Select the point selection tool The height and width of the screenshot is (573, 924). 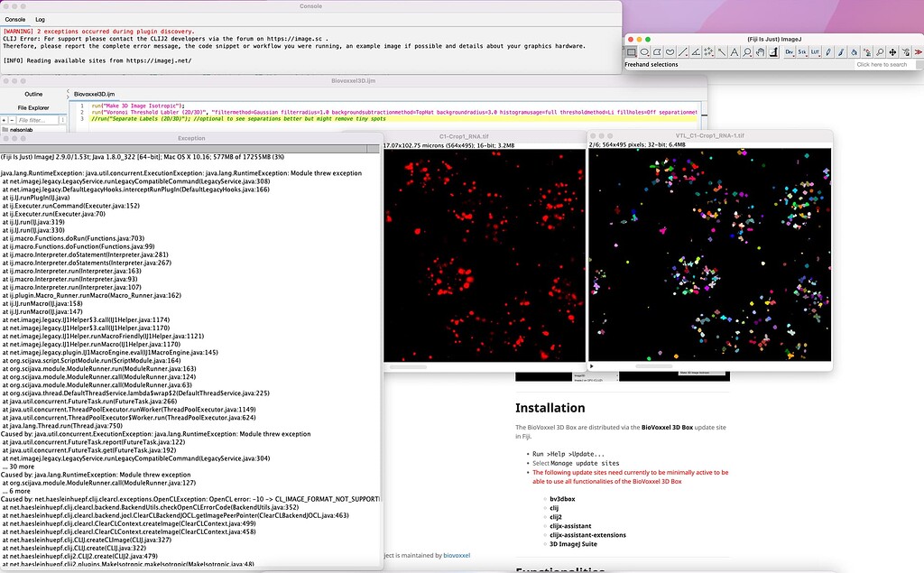708,53
